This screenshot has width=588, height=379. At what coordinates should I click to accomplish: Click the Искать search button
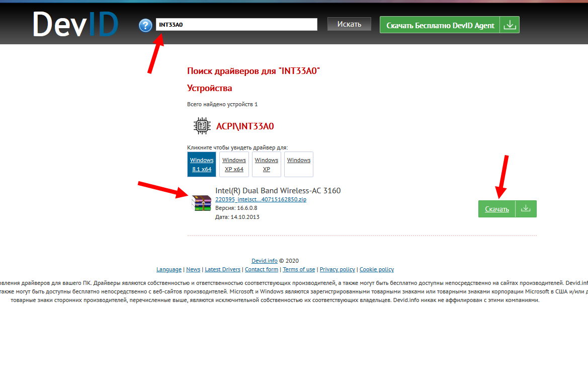coord(349,24)
